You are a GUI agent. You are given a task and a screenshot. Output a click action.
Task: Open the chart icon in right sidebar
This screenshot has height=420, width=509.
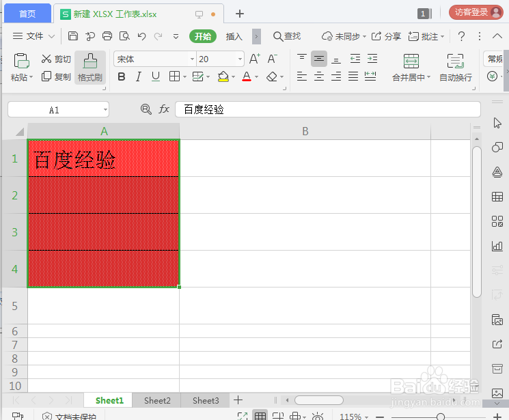(x=497, y=246)
